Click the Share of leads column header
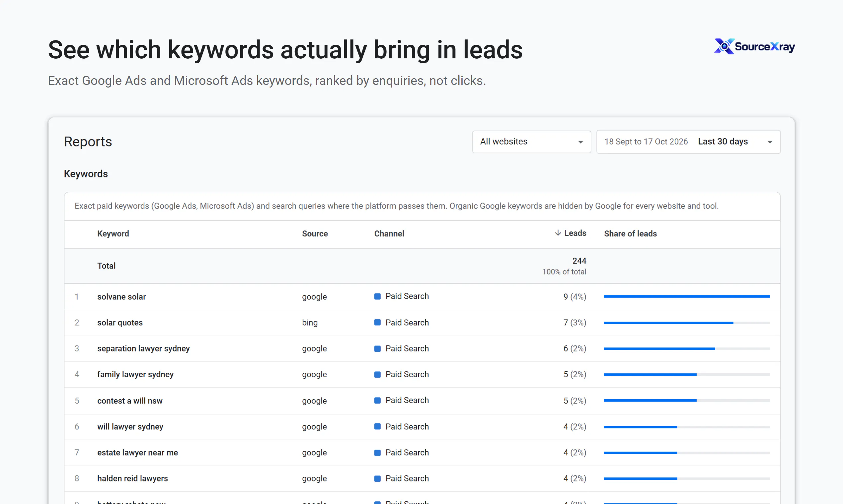843x504 pixels. (x=630, y=234)
